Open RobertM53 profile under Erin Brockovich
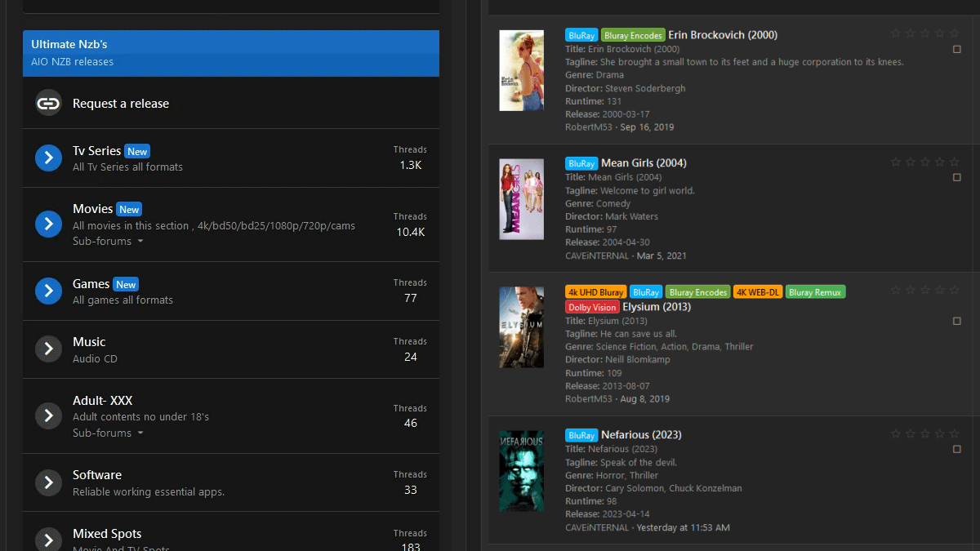Viewport: 980px width, 551px height. 588,127
